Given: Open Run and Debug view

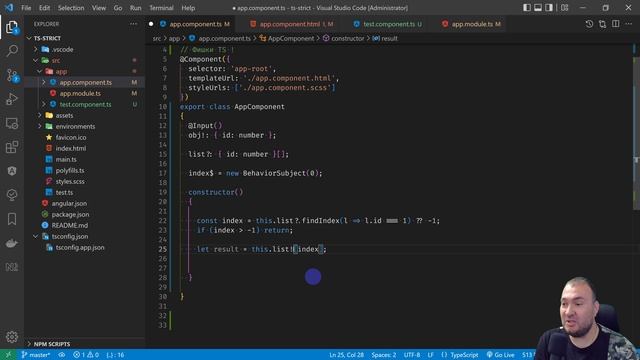Looking at the screenshot, I should pyautogui.click(x=12, y=99).
